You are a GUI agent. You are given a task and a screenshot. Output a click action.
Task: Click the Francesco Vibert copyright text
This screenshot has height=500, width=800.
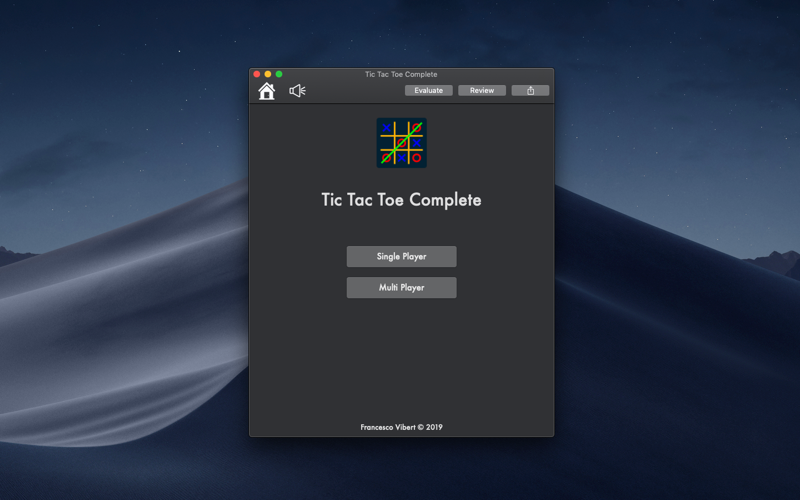click(402, 427)
